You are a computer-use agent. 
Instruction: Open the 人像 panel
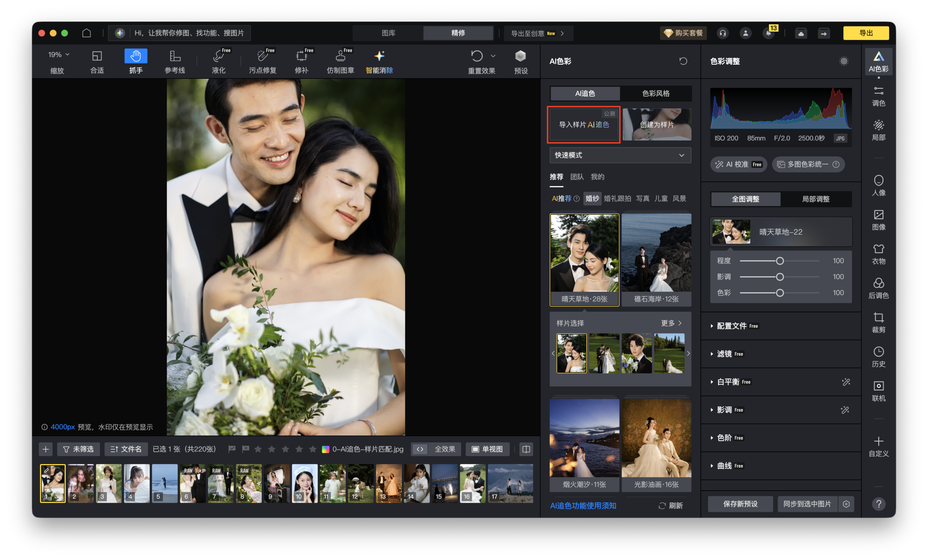(x=879, y=185)
